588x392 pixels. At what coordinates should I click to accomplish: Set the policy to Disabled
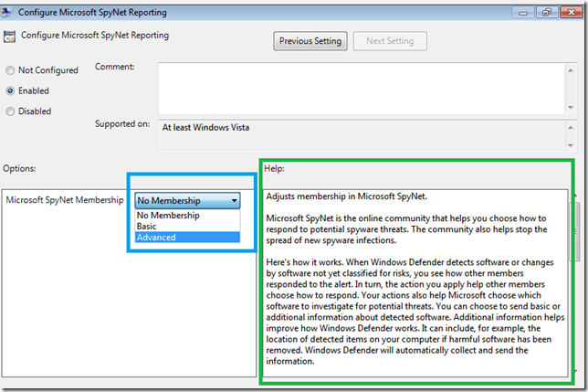click(10, 112)
